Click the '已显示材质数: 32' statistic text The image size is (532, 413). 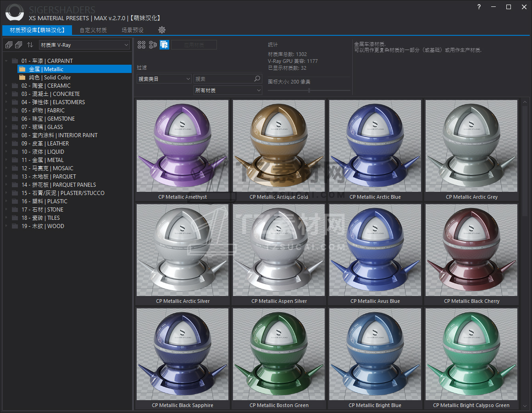tap(287, 68)
